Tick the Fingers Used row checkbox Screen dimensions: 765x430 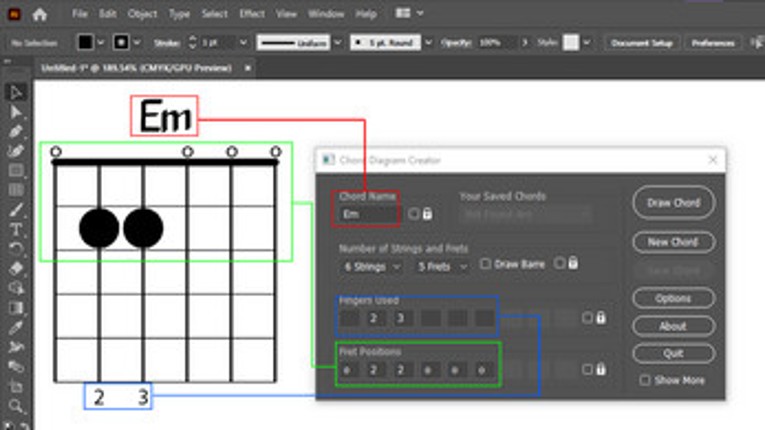[587, 318]
